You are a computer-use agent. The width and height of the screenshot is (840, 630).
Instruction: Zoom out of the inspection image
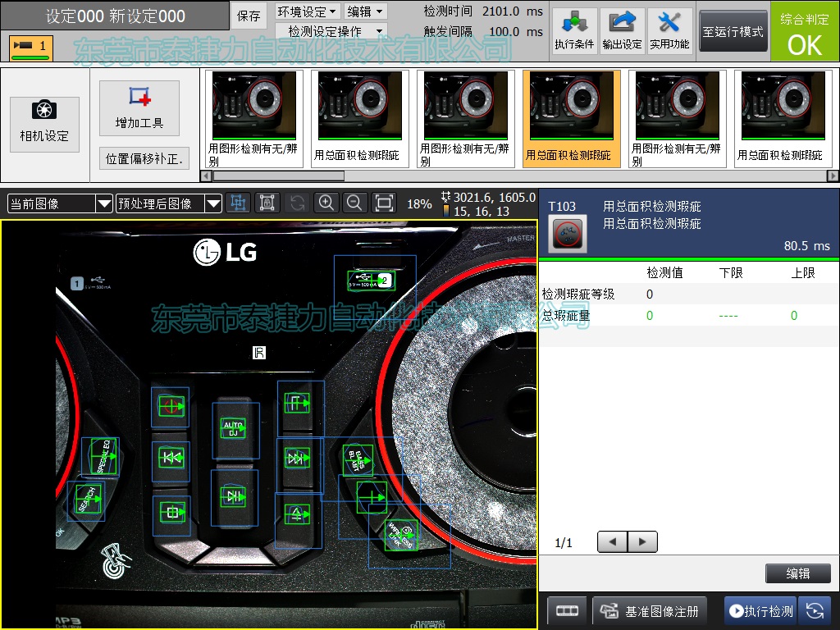click(354, 203)
